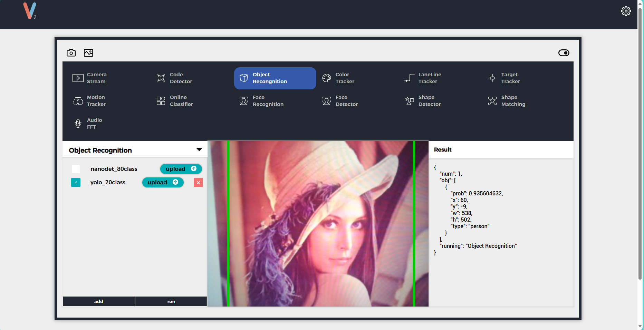Click the Shape Matching icon

[492, 101]
